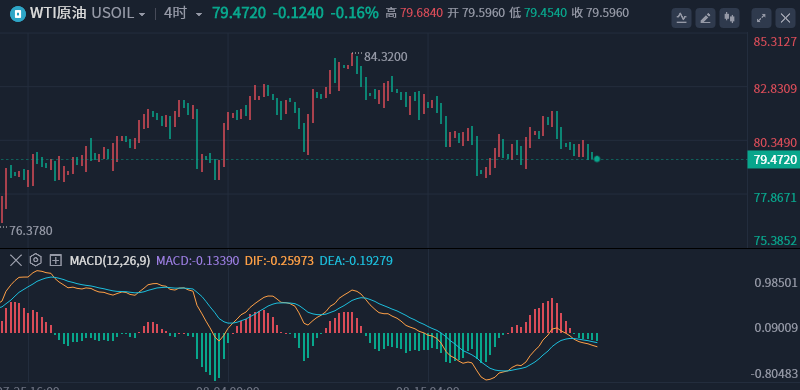The height and width of the screenshot is (390, 800).
Task: Select the drawing pencil tool icon
Action: coord(706,18)
